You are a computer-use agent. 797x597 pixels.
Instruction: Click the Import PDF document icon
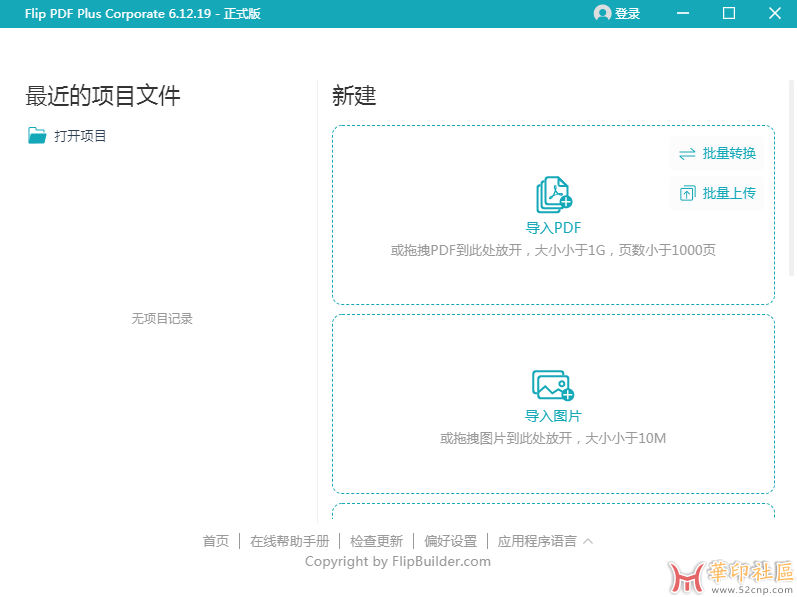[x=554, y=195]
